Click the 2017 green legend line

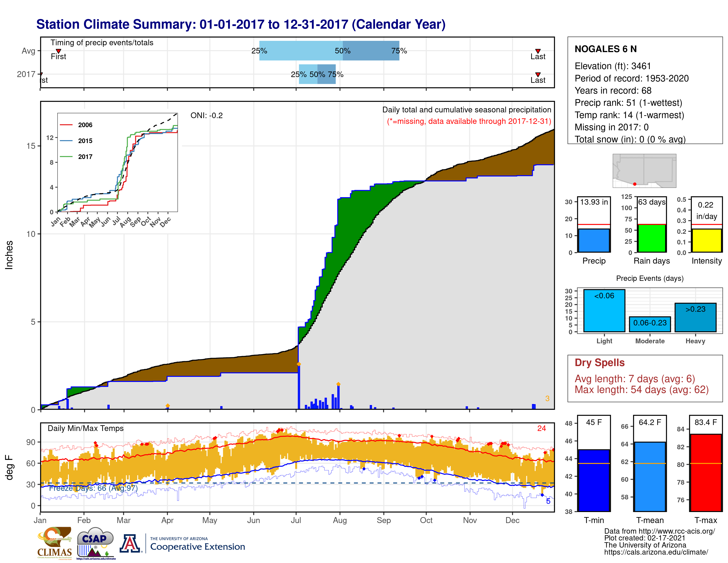coord(66,157)
